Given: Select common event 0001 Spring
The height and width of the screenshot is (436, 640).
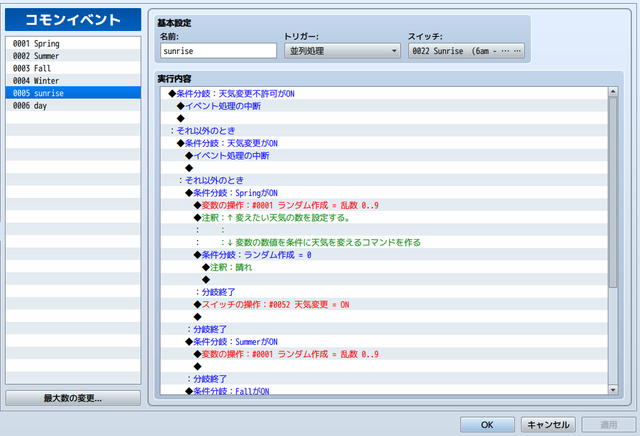Looking at the screenshot, I should point(73,43).
